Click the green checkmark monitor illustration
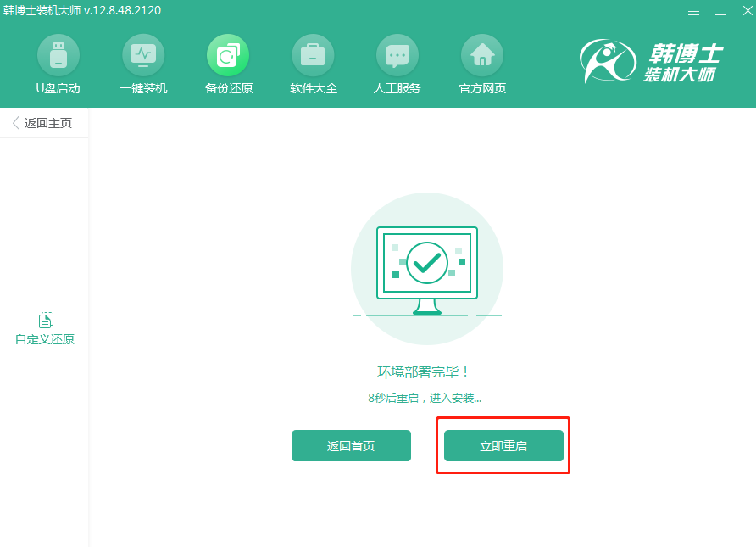Screen dimensions: 756x547 (427, 263)
